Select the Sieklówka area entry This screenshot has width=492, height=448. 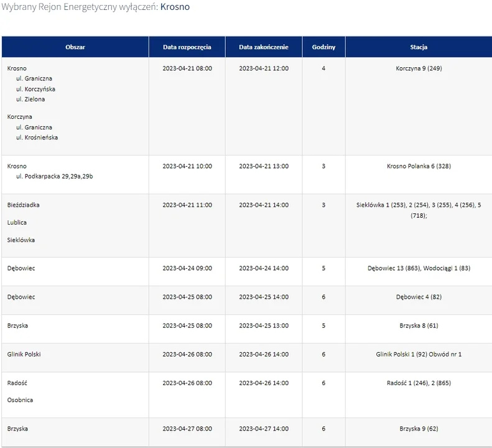(21, 240)
